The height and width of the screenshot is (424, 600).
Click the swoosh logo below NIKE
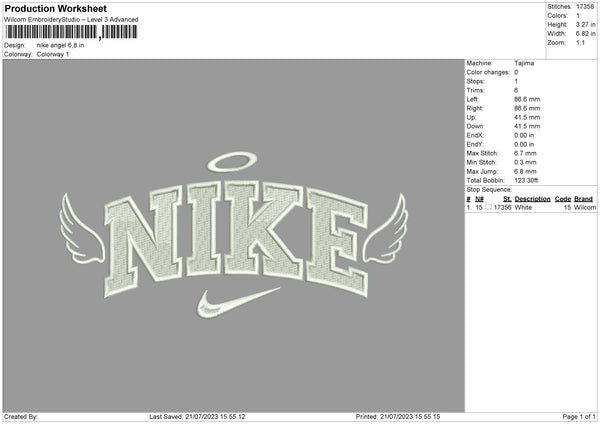pos(237,303)
